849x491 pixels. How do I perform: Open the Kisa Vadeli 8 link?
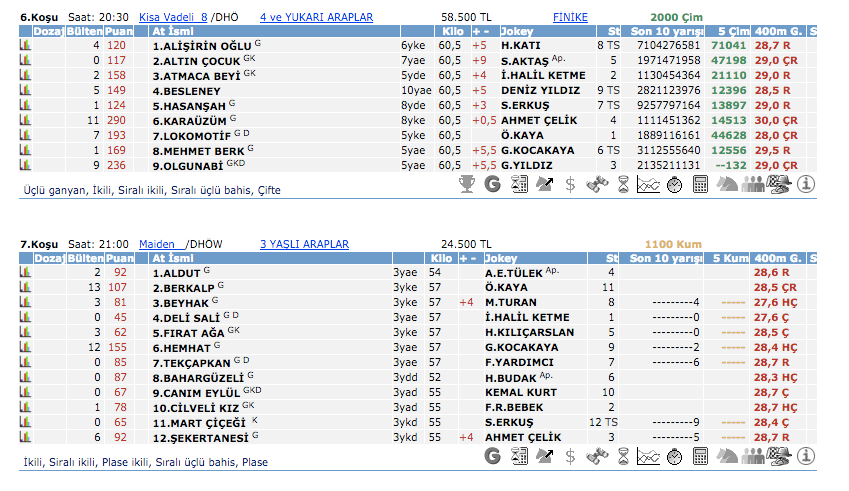172,17
